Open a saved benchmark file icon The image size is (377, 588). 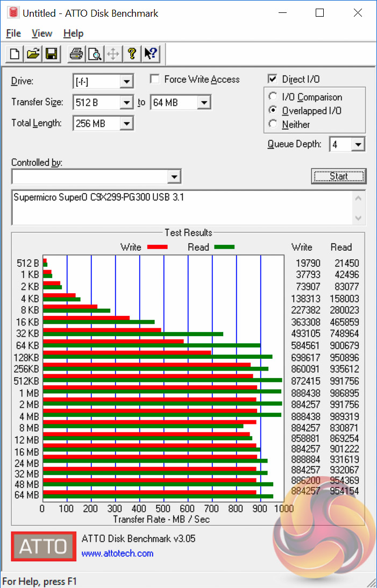(x=33, y=54)
